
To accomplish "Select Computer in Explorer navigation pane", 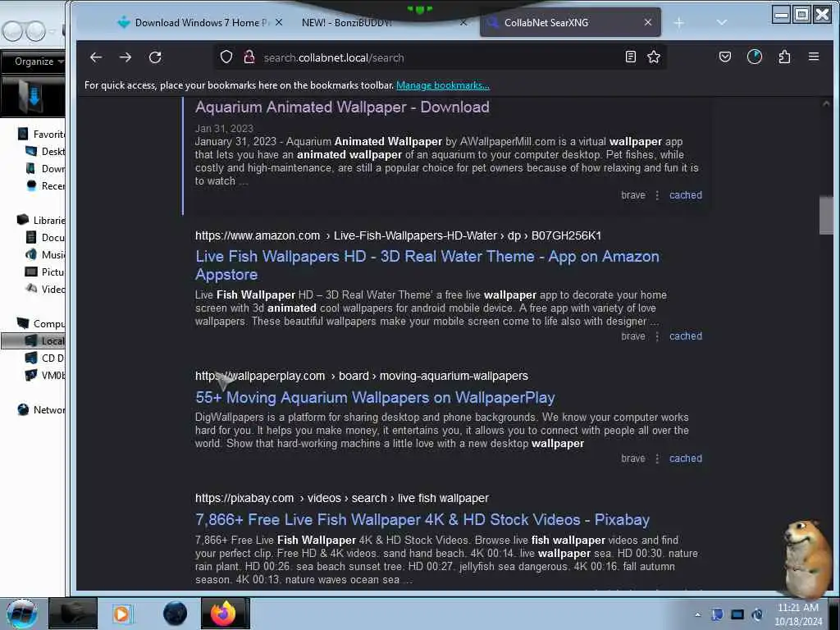I will coord(41,323).
